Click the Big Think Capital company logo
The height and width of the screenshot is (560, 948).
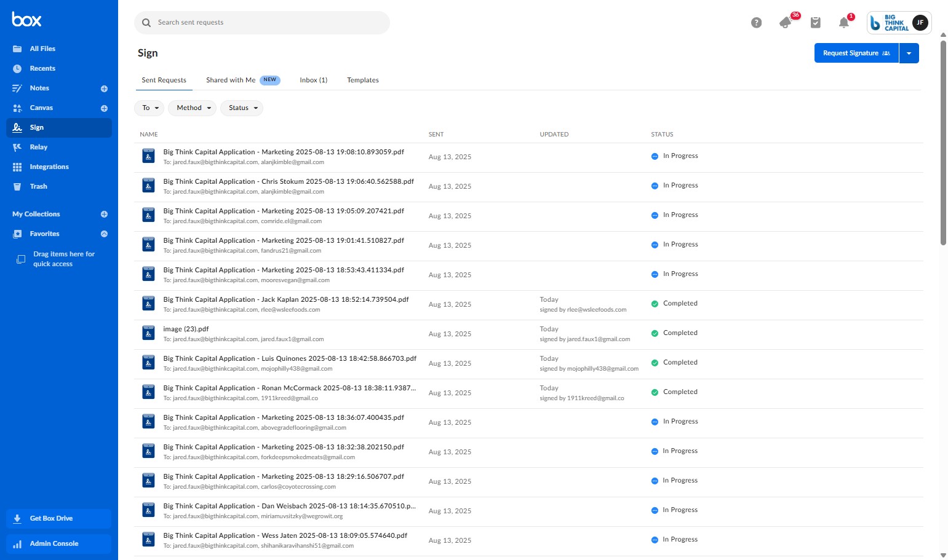coord(890,23)
